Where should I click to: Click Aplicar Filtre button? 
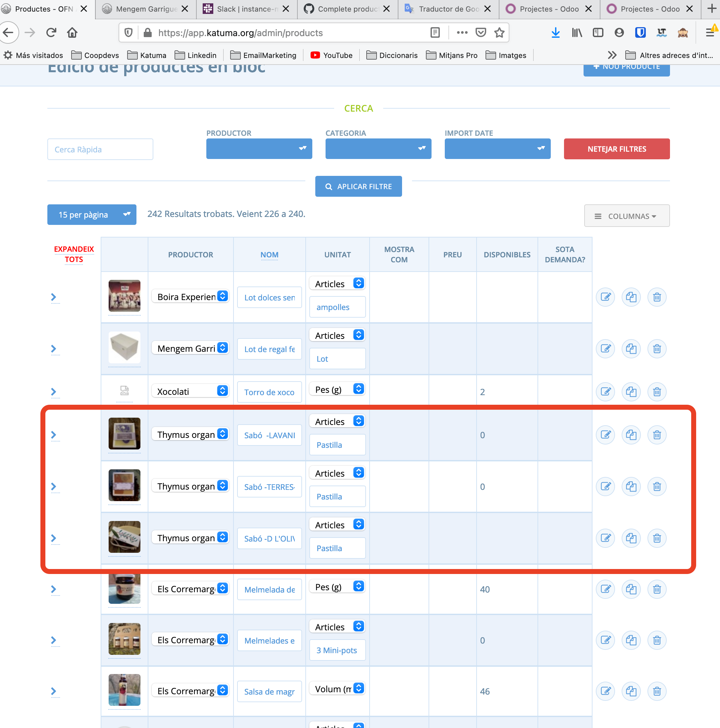point(358,186)
